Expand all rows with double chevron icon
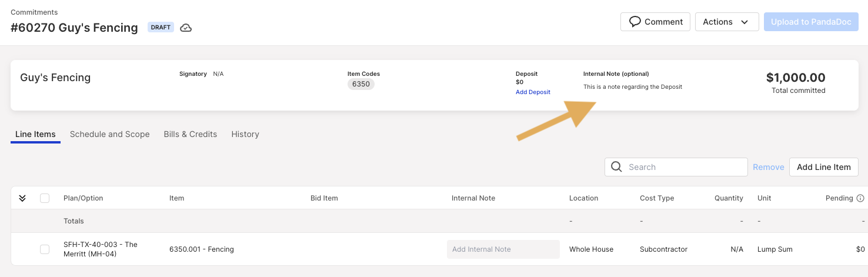The image size is (868, 277). [22, 198]
